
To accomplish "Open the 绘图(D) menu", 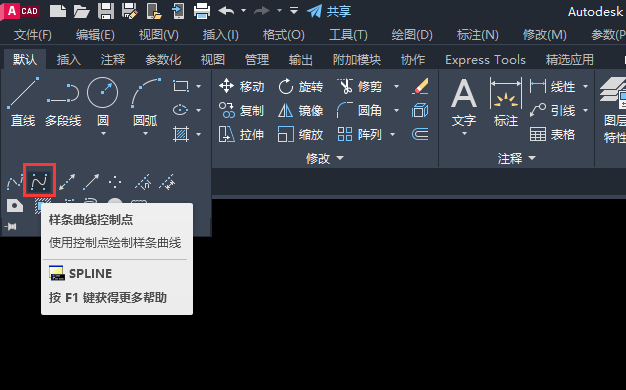I will tap(412, 35).
